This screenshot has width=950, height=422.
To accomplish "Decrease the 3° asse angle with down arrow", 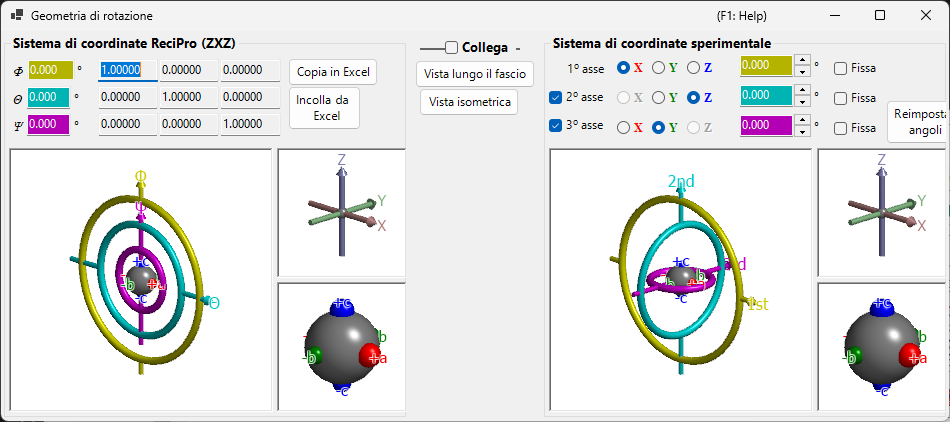I will pos(802,131).
